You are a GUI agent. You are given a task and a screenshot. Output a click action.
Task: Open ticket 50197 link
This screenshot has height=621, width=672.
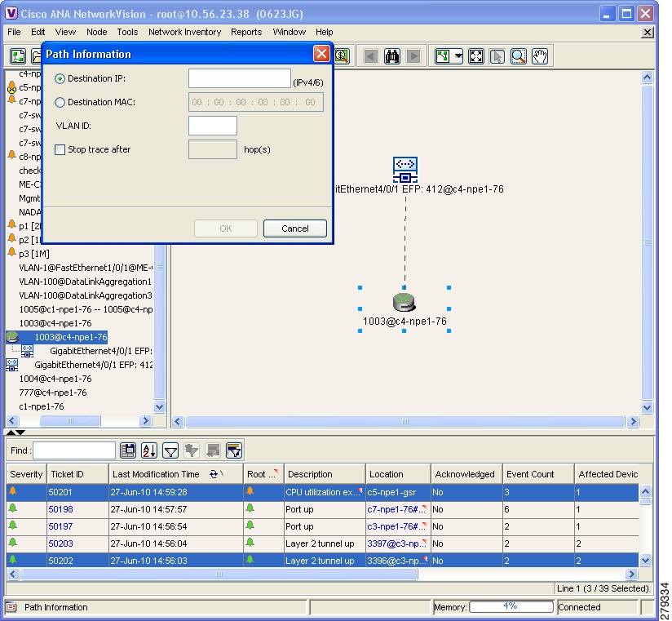(x=60, y=526)
